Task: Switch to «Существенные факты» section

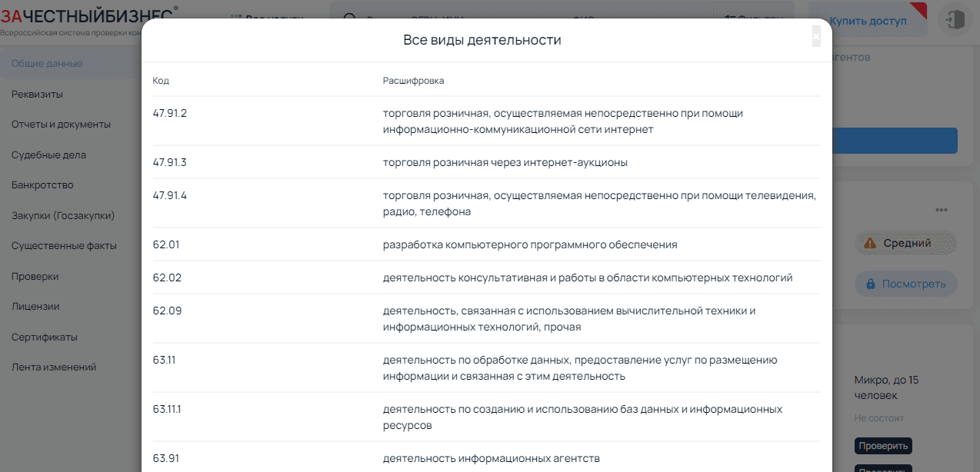Action: point(64,246)
